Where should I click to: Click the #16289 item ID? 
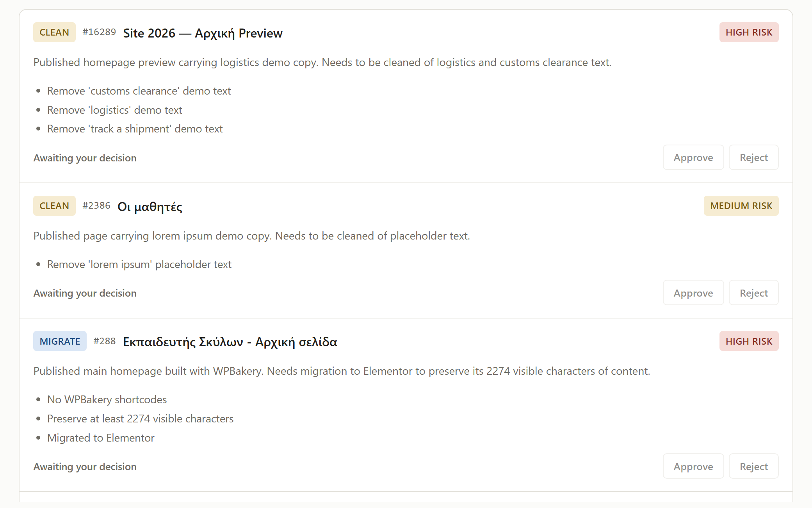99,32
